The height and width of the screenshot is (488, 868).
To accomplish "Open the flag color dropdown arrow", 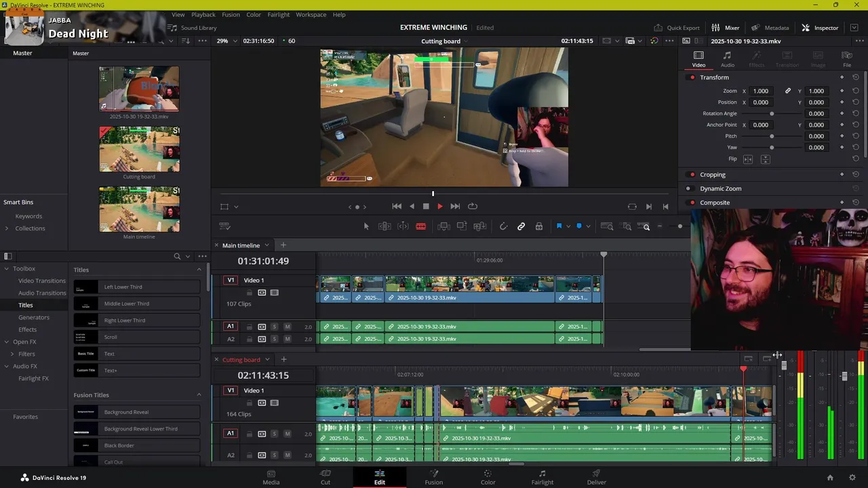I will 568,226.
